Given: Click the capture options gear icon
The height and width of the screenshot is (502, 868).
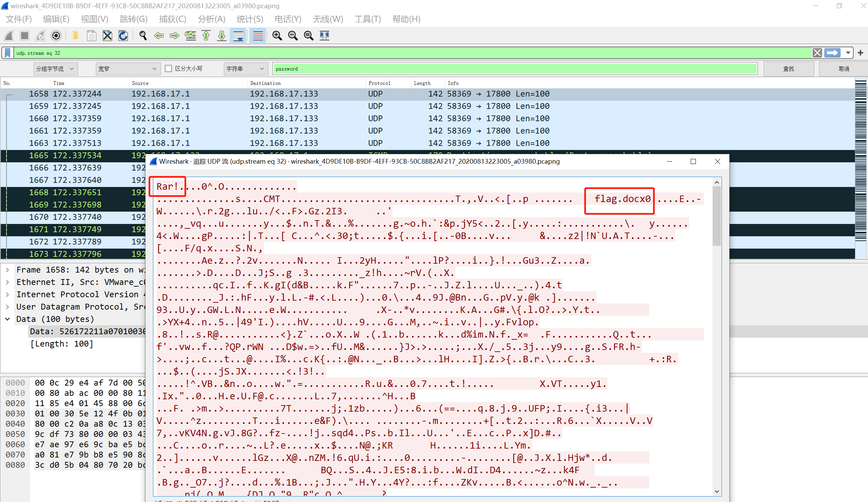Looking at the screenshot, I should tap(56, 36).
